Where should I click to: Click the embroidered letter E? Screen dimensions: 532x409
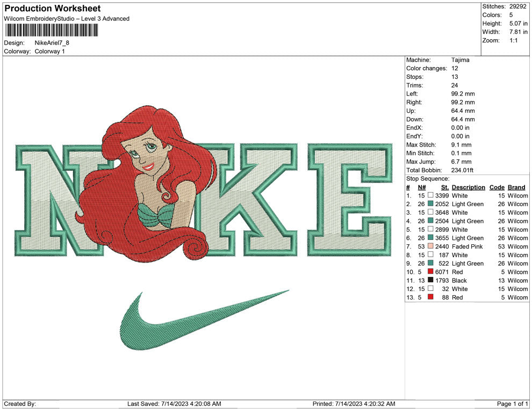(x=349, y=199)
